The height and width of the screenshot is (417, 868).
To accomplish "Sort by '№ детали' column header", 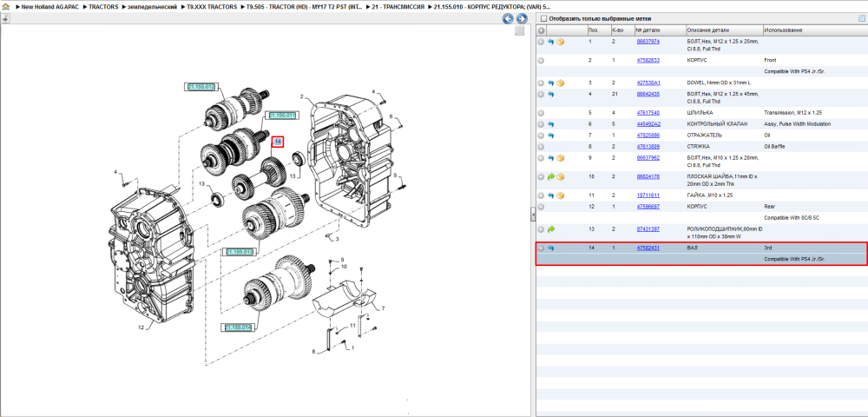I will 660,30.
